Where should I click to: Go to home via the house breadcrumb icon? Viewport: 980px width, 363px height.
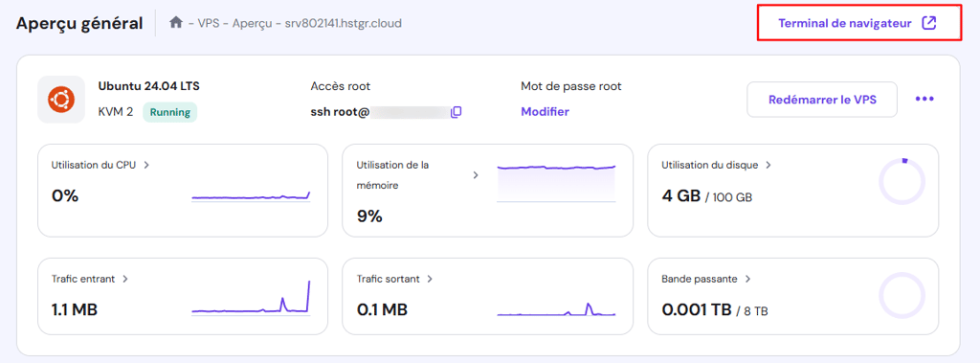176,23
